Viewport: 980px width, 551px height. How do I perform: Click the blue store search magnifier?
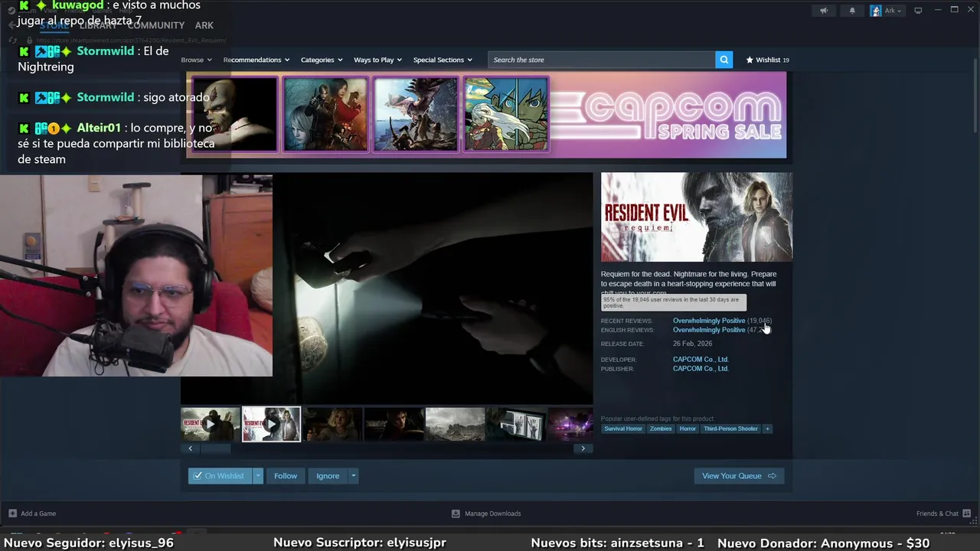[724, 60]
